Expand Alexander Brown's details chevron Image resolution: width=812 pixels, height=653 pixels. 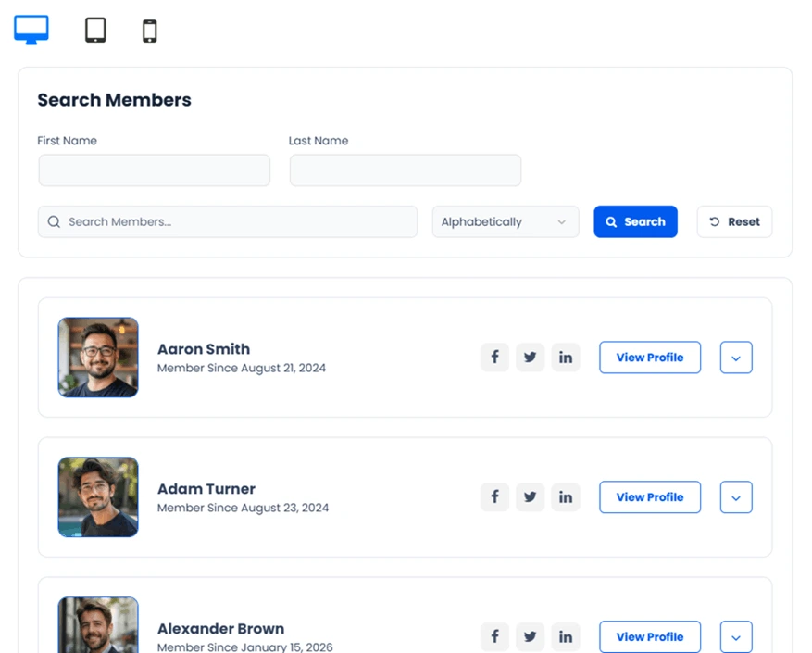pyautogui.click(x=736, y=637)
